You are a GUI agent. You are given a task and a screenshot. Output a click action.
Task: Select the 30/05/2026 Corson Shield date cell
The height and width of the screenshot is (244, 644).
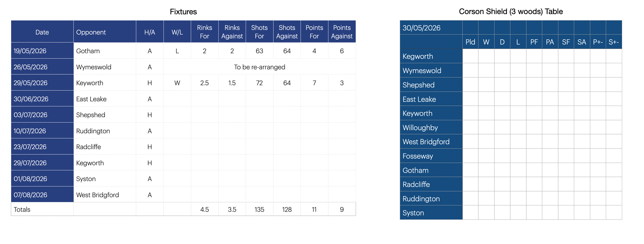[x=431, y=28]
